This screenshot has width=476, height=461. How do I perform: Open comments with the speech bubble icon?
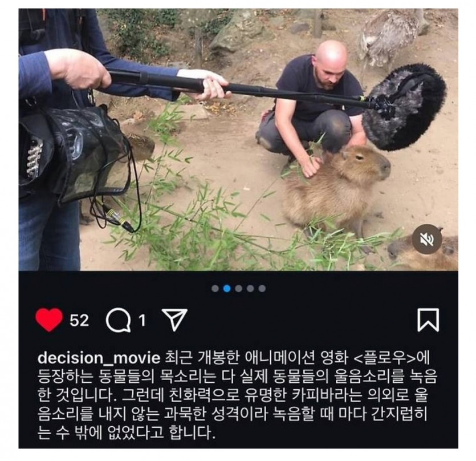(x=118, y=320)
